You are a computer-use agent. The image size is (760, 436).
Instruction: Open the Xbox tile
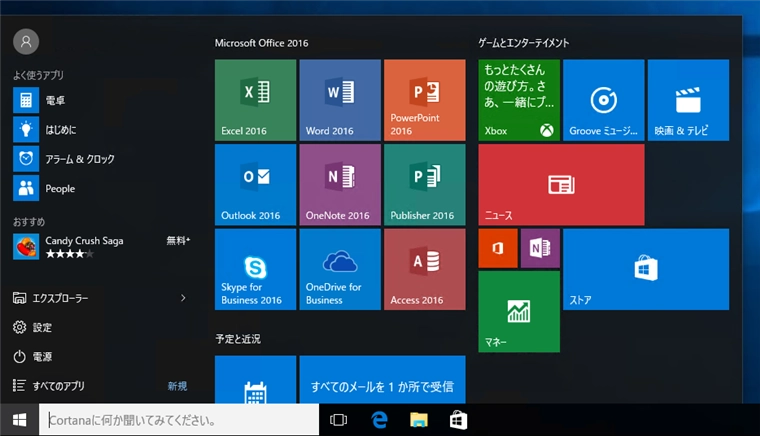coord(519,100)
